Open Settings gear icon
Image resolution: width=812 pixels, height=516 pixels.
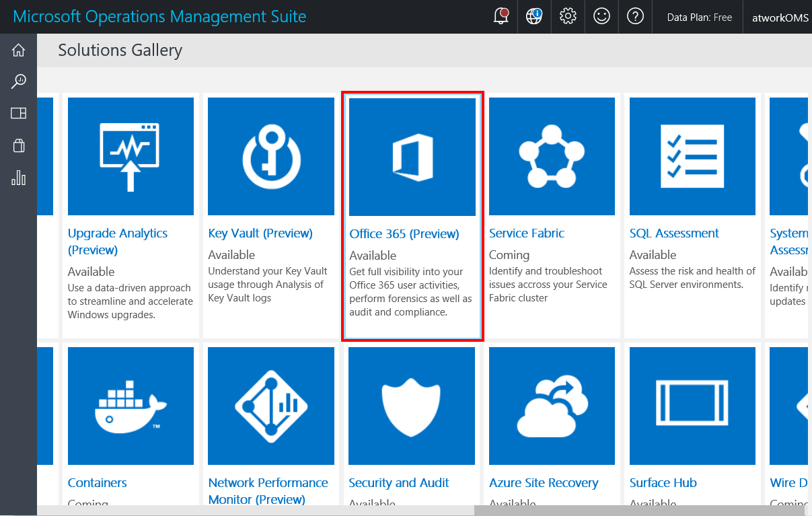click(x=568, y=17)
